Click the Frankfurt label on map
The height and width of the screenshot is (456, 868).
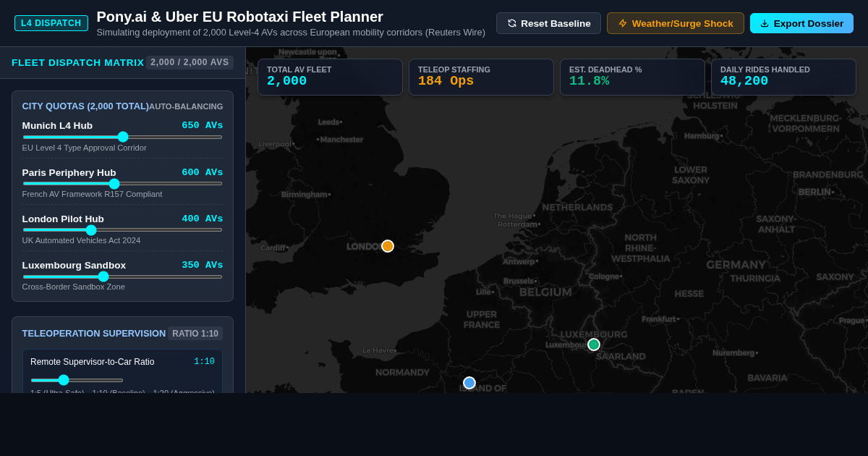click(659, 318)
